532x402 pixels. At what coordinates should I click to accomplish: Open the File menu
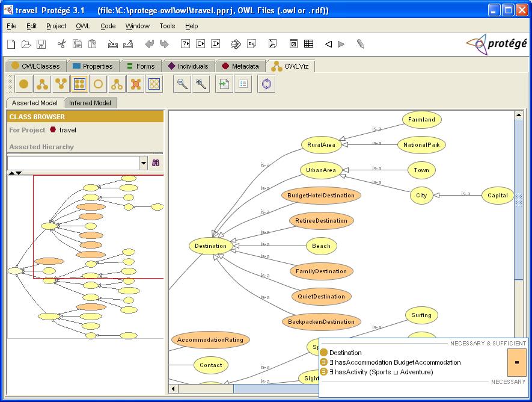[x=11, y=26]
